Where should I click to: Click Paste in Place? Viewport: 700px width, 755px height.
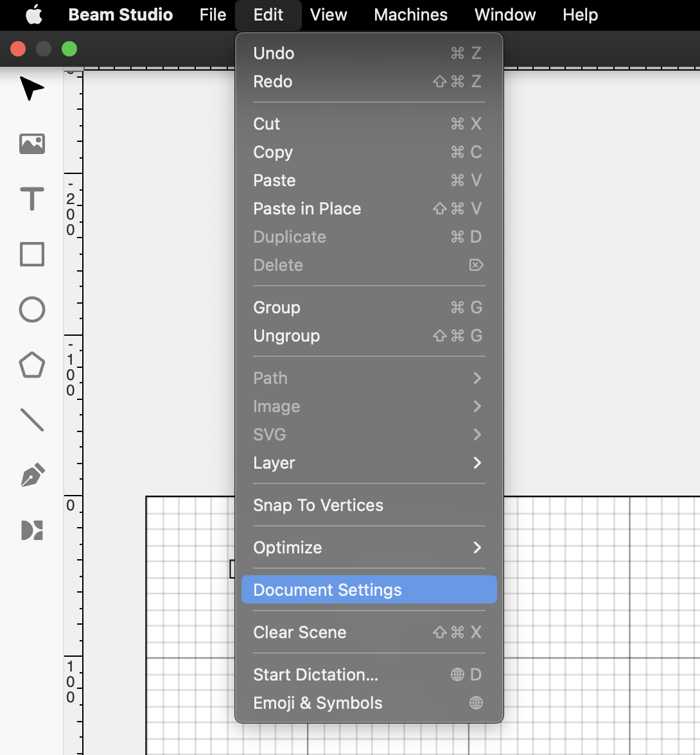(x=307, y=209)
